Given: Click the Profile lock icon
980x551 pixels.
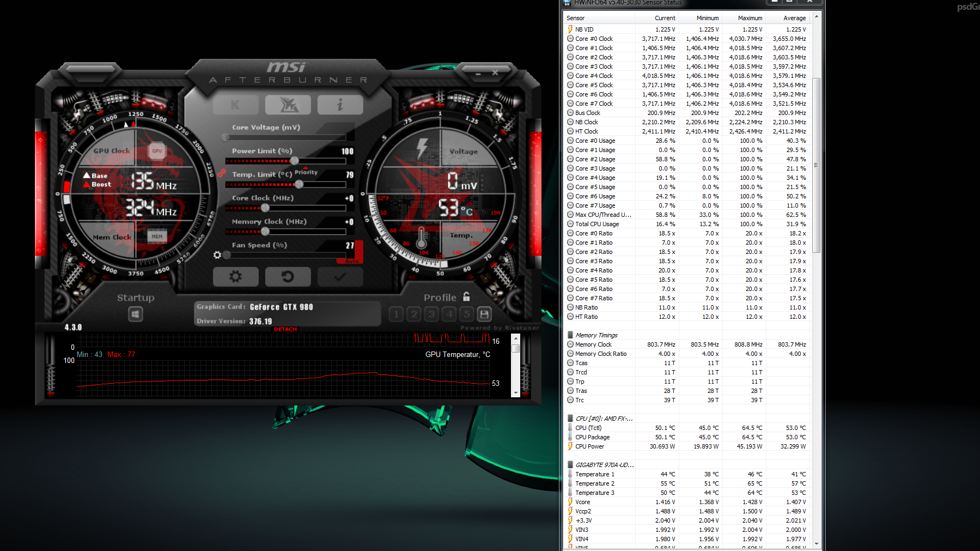Looking at the screenshot, I should tap(466, 296).
